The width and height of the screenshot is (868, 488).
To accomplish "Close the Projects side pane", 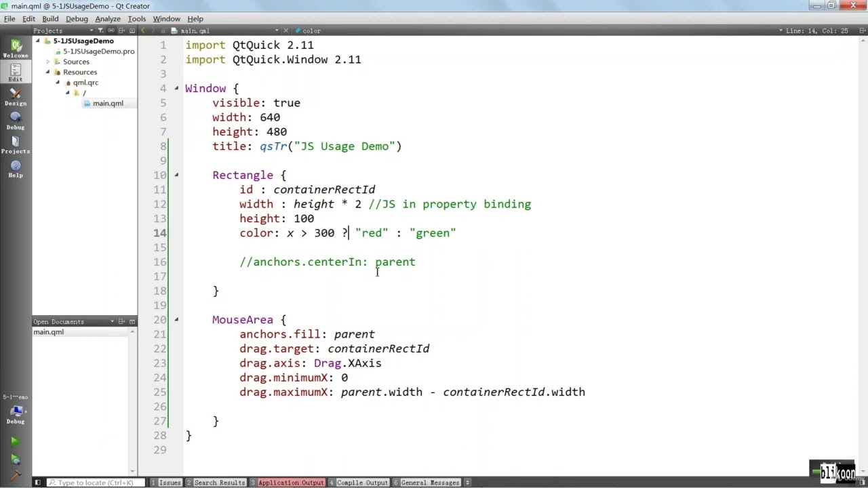I will point(133,30).
